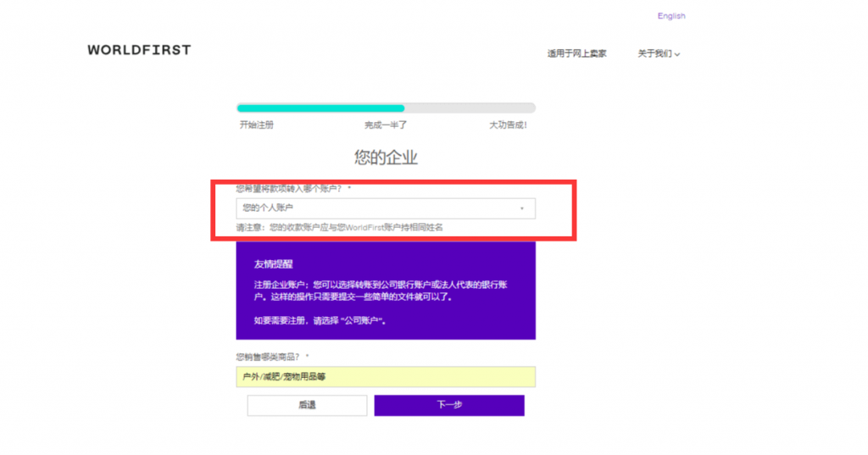Viewport: 868px width, 455px height.
Task: Open the 关于我们 menu
Action: [654, 53]
